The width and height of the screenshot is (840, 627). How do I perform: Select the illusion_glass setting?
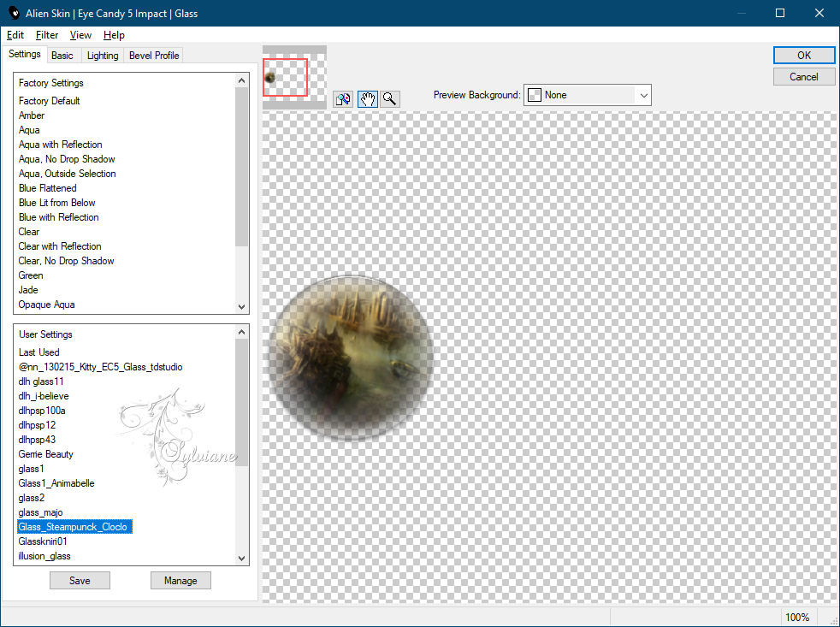tap(44, 556)
